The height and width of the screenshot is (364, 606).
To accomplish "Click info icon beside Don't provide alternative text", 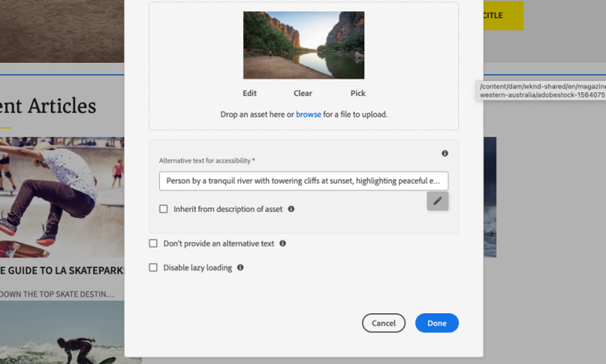I will (283, 244).
